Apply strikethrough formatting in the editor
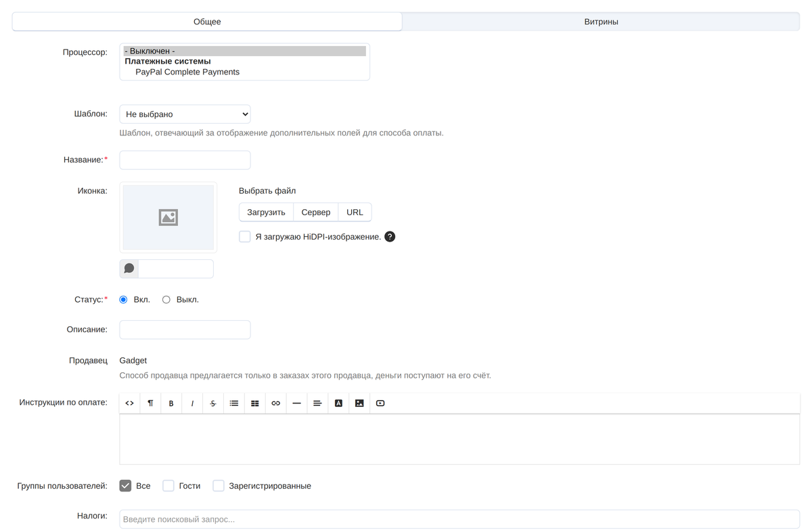This screenshot has width=812, height=532. tap(213, 403)
